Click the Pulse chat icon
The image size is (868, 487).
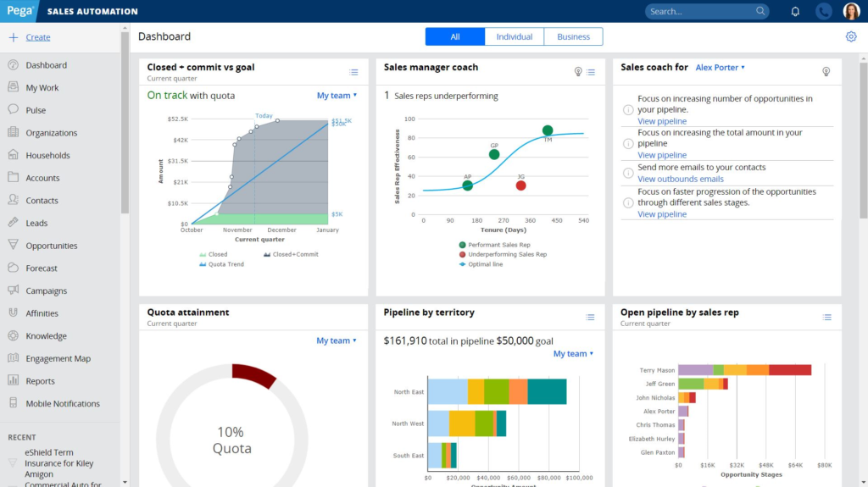click(14, 109)
